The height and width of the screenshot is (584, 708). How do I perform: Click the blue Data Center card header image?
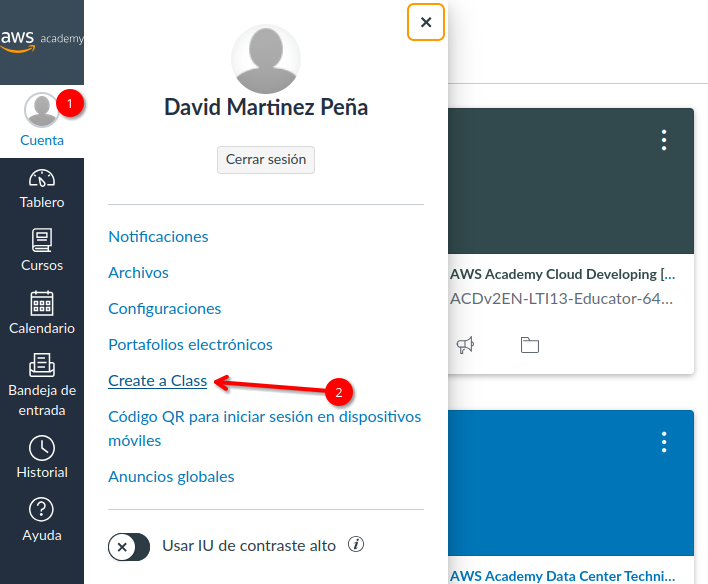coord(571,483)
